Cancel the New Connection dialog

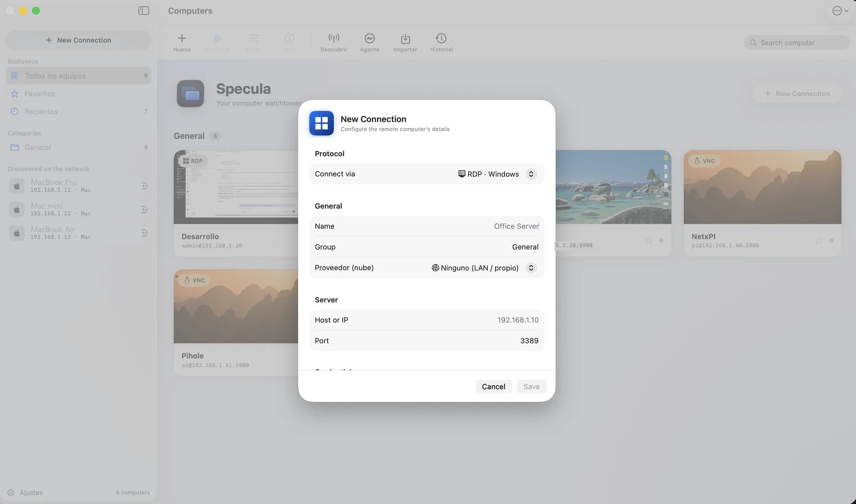[494, 387]
